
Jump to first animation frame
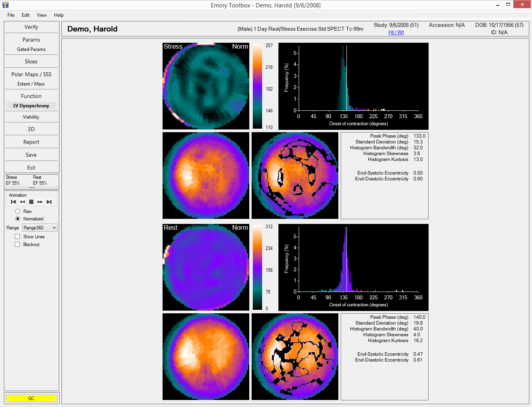tap(13, 202)
